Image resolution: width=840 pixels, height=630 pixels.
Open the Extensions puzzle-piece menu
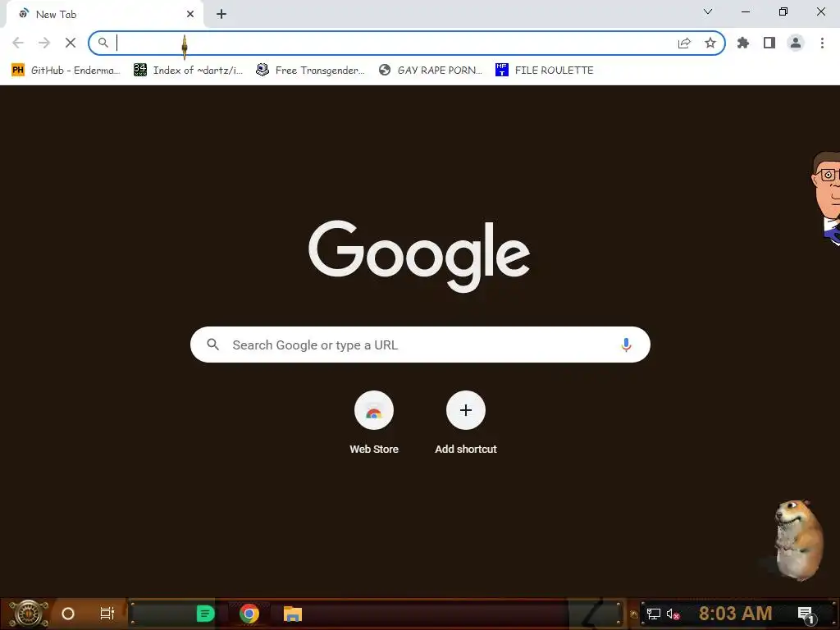point(743,43)
